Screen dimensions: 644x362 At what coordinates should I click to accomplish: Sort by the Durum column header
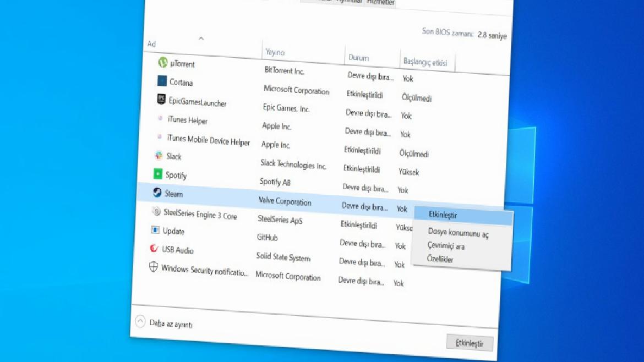click(x=358, y=58)
